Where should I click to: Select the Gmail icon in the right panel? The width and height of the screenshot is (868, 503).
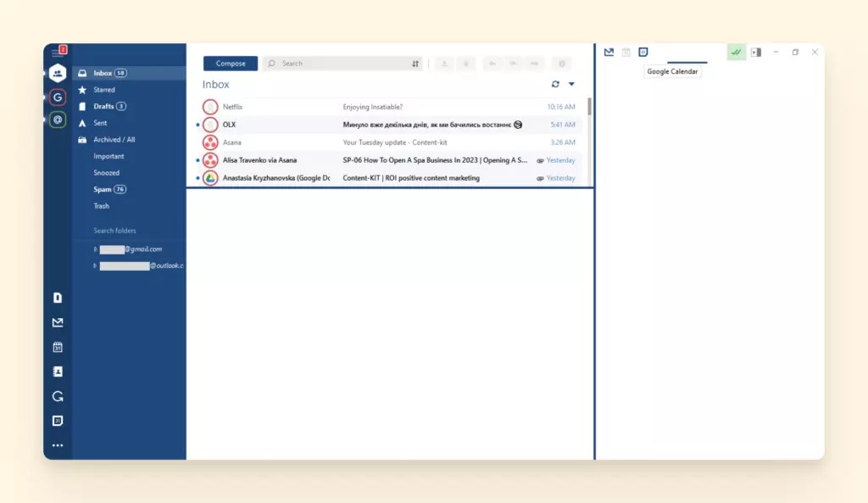(x=609, y=52)
